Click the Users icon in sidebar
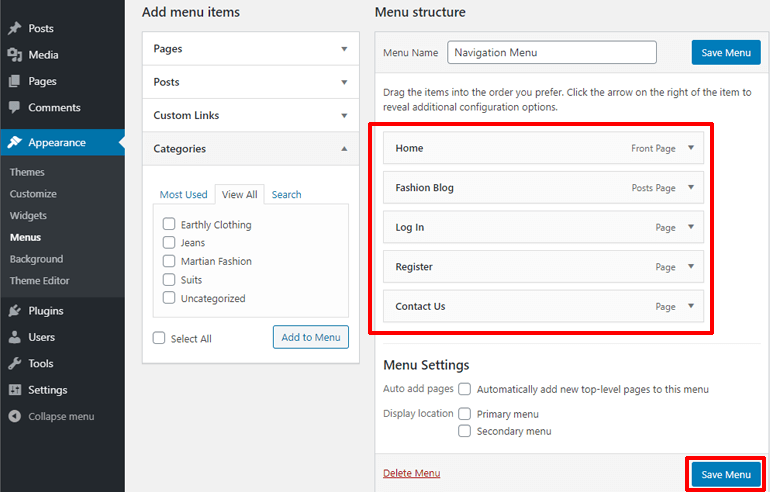Screen dimensions: 770x492 click(x=14, y=337)
